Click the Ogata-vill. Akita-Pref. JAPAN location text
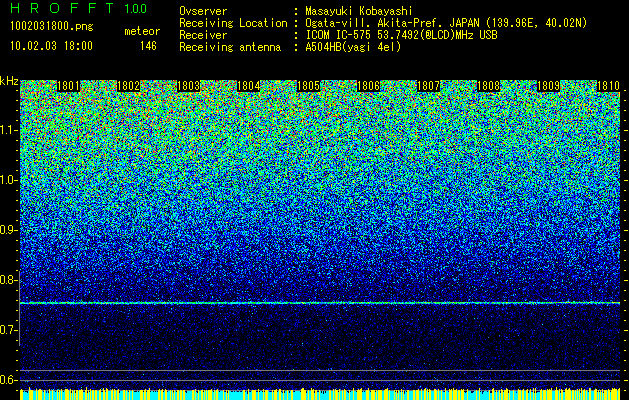Image resolution: width=629 pixels, height=400 pixels. (x=446, y=23)
